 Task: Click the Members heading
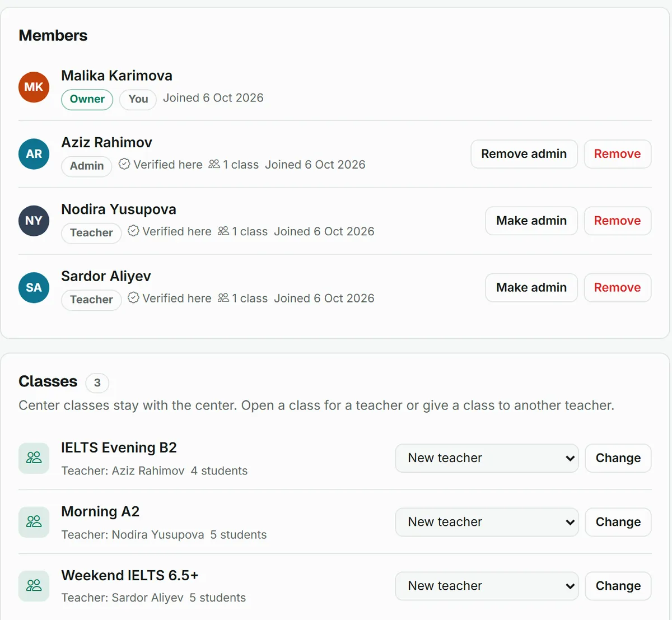(53, 35)
